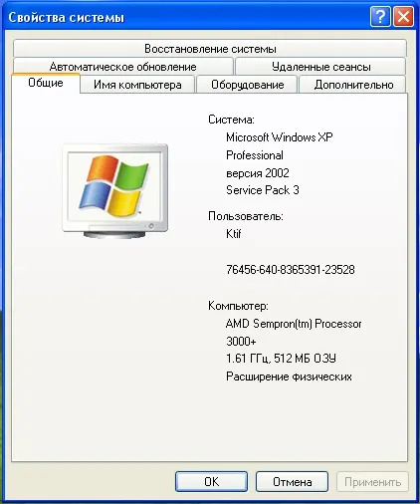Click the Microsoft Windows XP text
Viewport: 420px width, 504px height.
tap(280, 136)
